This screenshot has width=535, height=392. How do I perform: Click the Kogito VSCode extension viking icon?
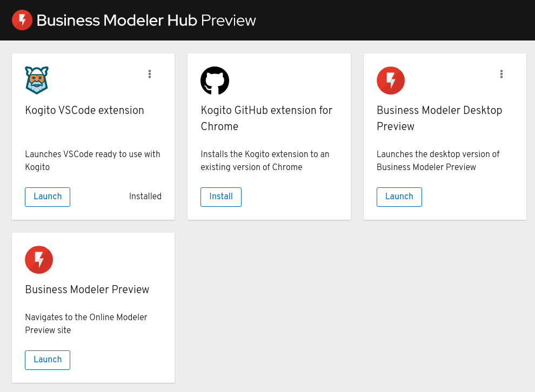36,80
